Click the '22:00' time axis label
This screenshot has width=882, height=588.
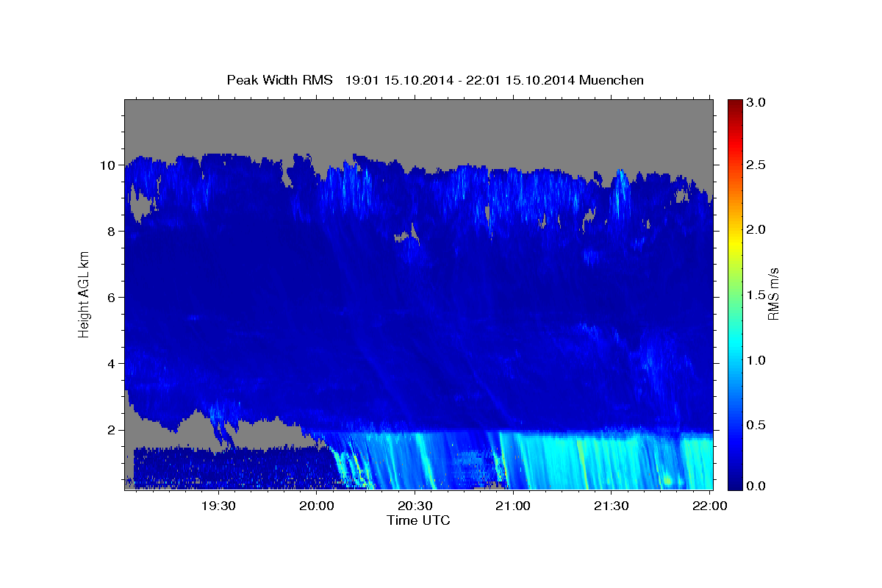click(x=709, y=506)
